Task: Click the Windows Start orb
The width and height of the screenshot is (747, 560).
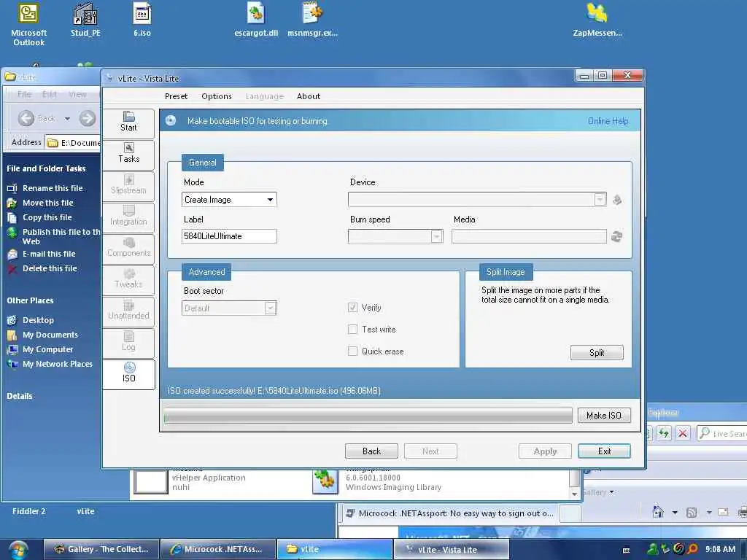Action: [x=18, y=550]
